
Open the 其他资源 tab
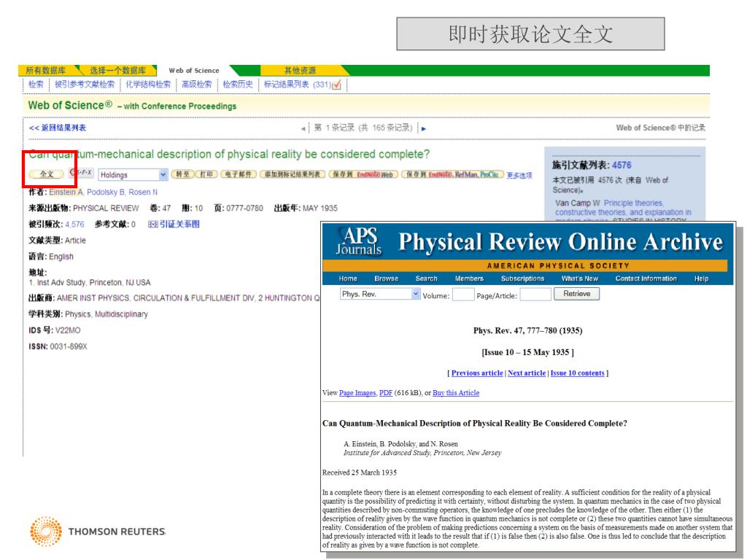point(300,71)
